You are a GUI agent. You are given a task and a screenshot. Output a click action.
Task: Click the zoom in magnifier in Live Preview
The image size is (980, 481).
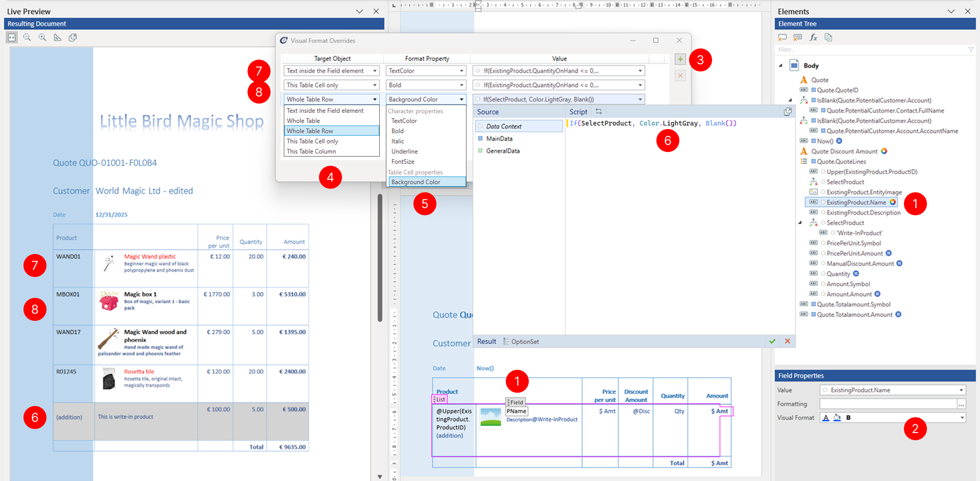pos(42,37)
